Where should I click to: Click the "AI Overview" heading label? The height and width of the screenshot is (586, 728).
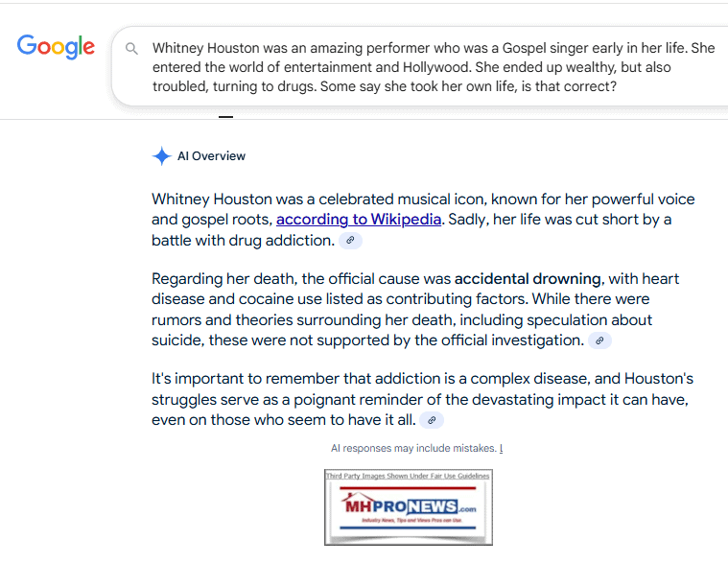coord(211,156)
